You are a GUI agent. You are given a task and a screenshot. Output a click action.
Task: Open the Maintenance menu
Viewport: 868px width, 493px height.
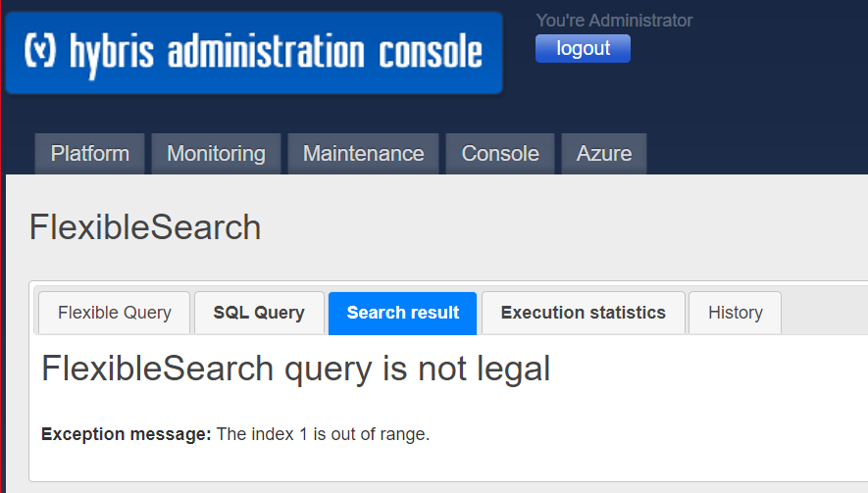tap(363, 154)
